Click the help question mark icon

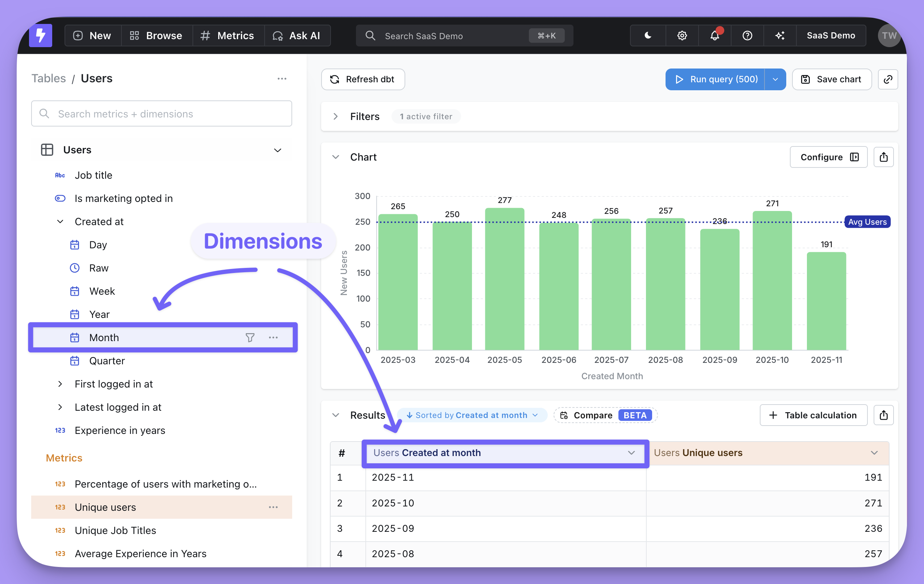pyautogui.click(x=747, y=36)
